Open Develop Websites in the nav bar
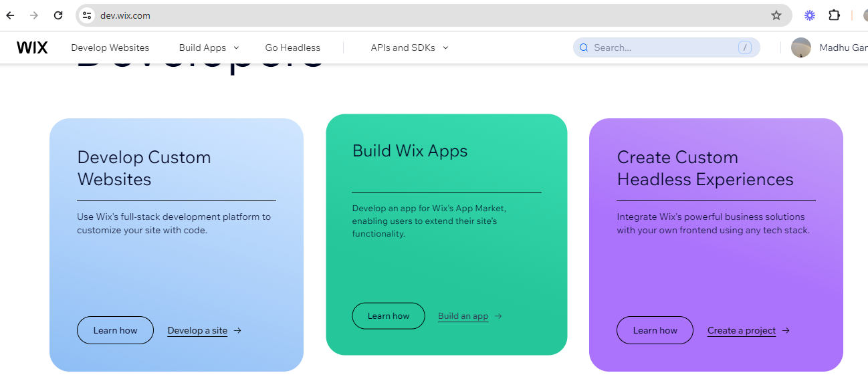This screenshot has width=868, height=383. pos(110,47)
